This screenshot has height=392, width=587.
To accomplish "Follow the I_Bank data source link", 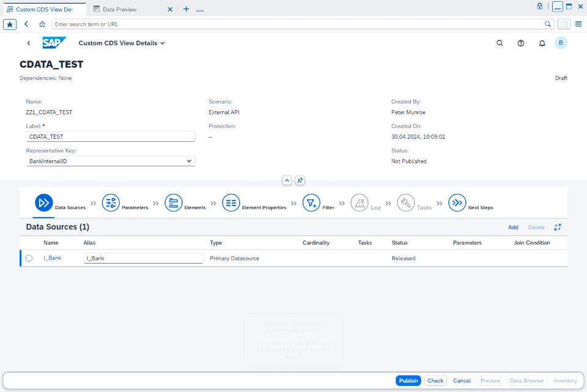I will click(x=51, y=257).
